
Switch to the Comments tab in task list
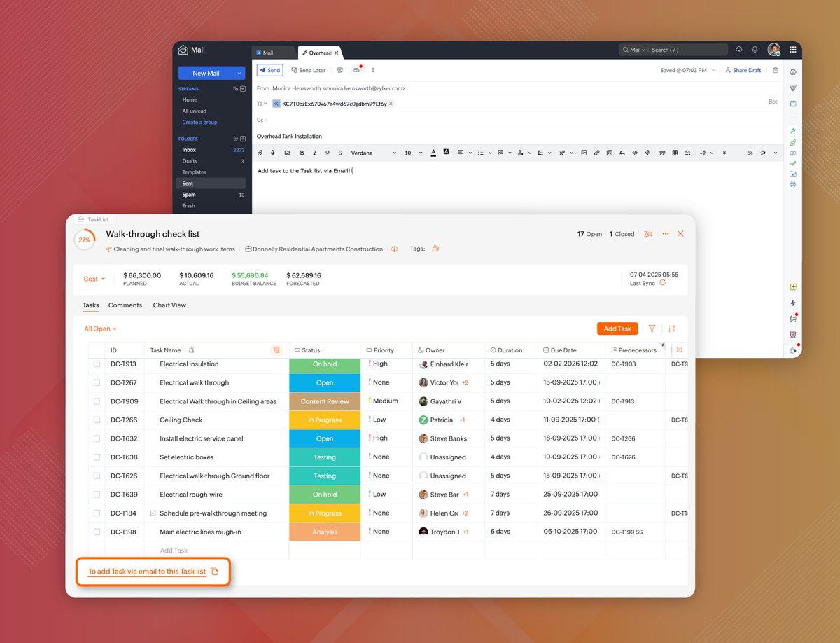[125, 305]
